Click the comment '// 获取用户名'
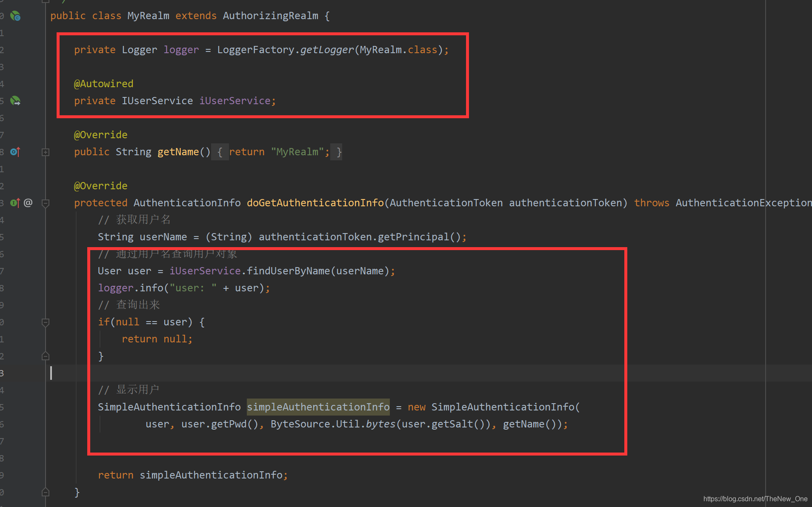Screen dimensions: 812x507 click(134, 220)
